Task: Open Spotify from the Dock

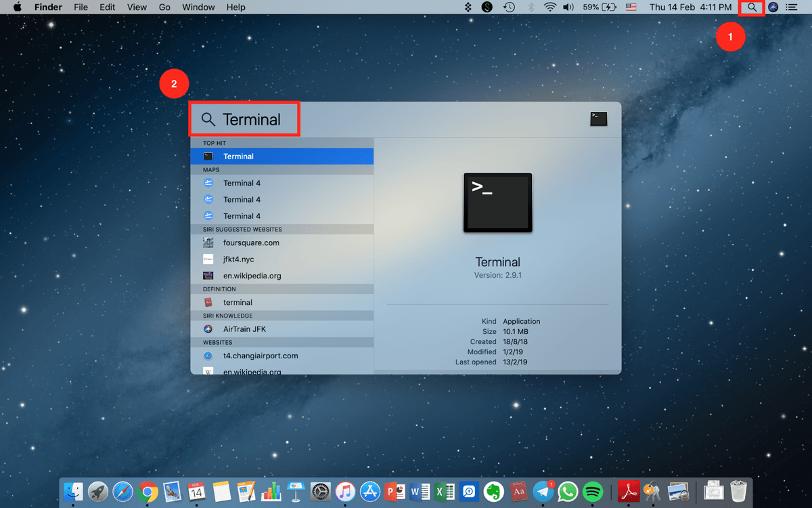Action: pos(593,491)
